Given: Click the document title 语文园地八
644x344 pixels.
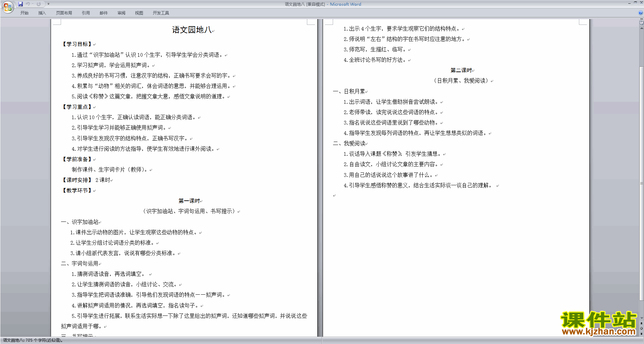Looking at the screenshot, I should 192,30.
